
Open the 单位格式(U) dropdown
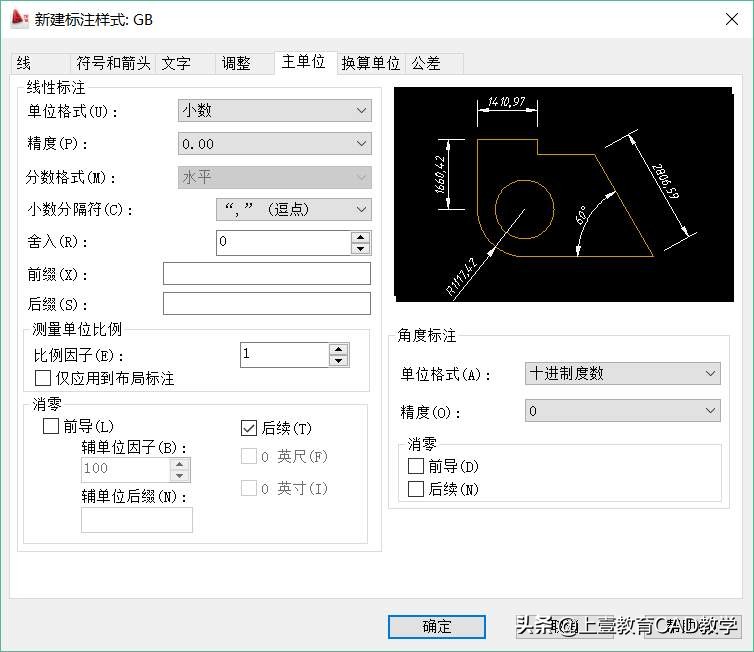(275, 111)
